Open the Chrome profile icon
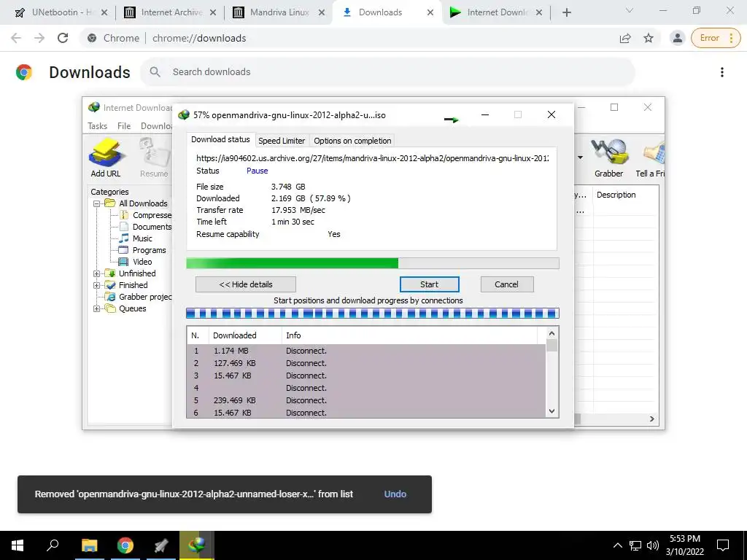Screen dimensions: 747x560 [x=678, y=38]
